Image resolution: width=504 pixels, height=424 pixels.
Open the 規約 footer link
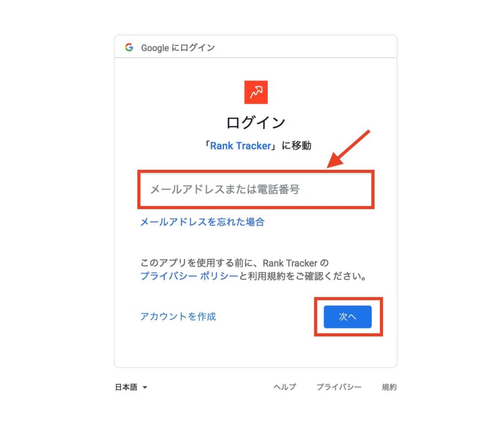click(389, 387)
